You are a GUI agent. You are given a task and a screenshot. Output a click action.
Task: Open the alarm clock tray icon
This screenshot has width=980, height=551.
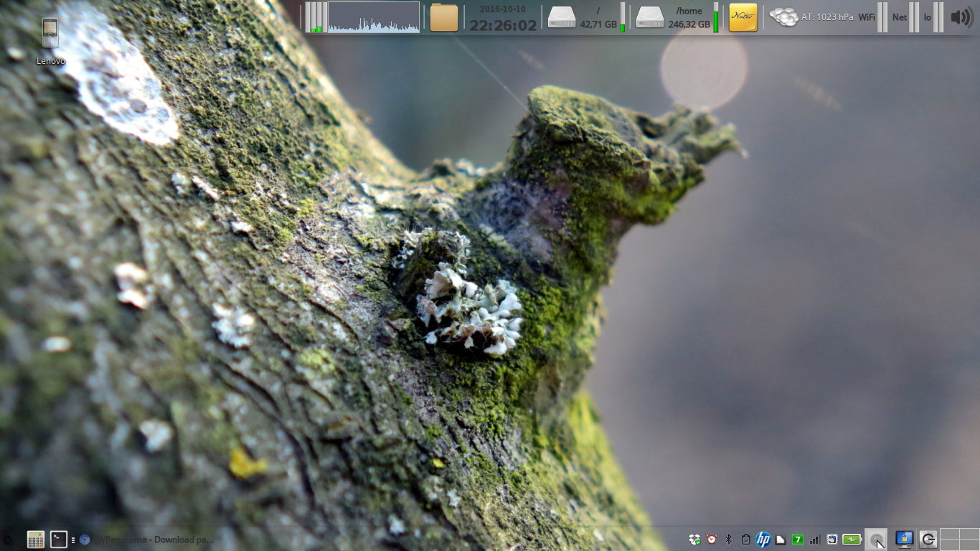[712, 540]
